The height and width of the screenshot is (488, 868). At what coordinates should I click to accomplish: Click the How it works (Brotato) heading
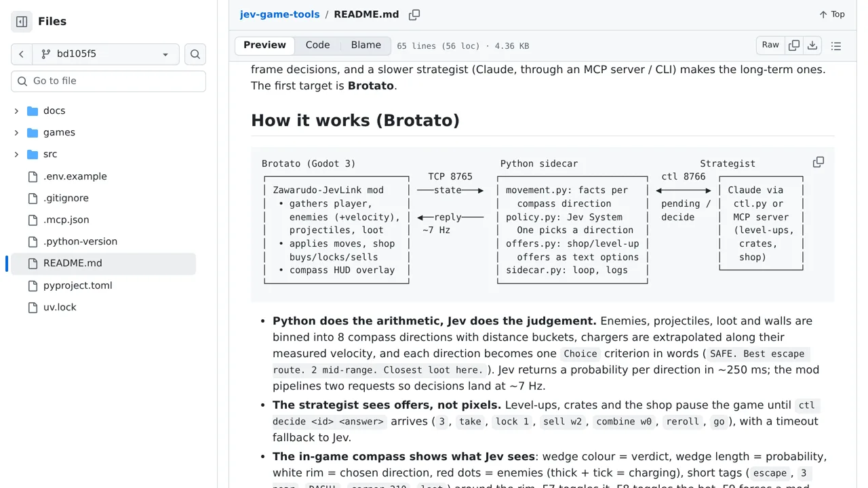(355, 121)
